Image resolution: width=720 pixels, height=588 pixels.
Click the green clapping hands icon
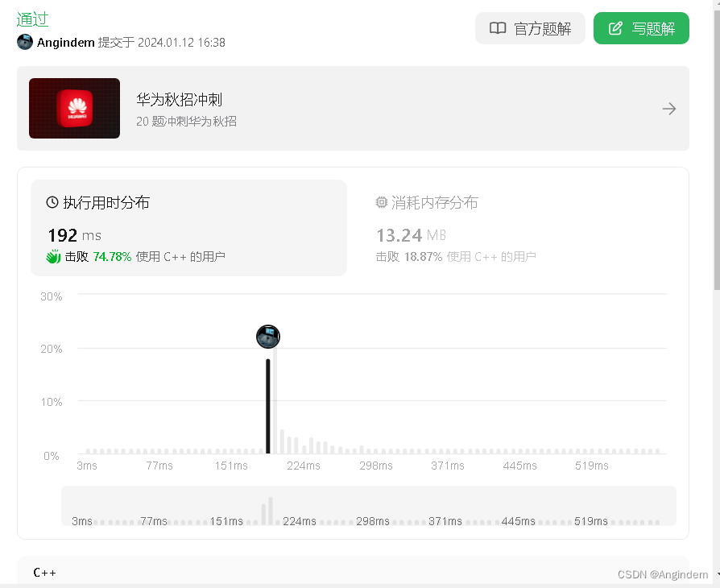click(53, 256)
